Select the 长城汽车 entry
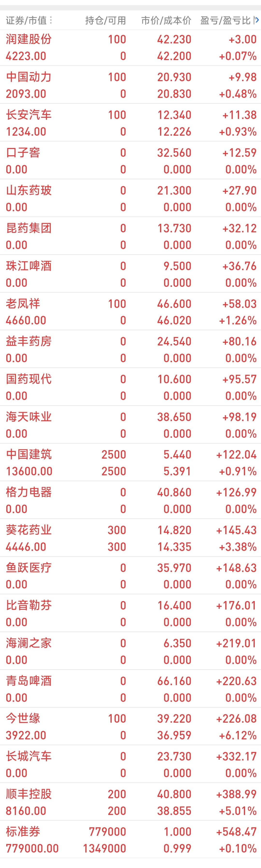The height and width of the screenshot is (868, 261). [130, 764]
